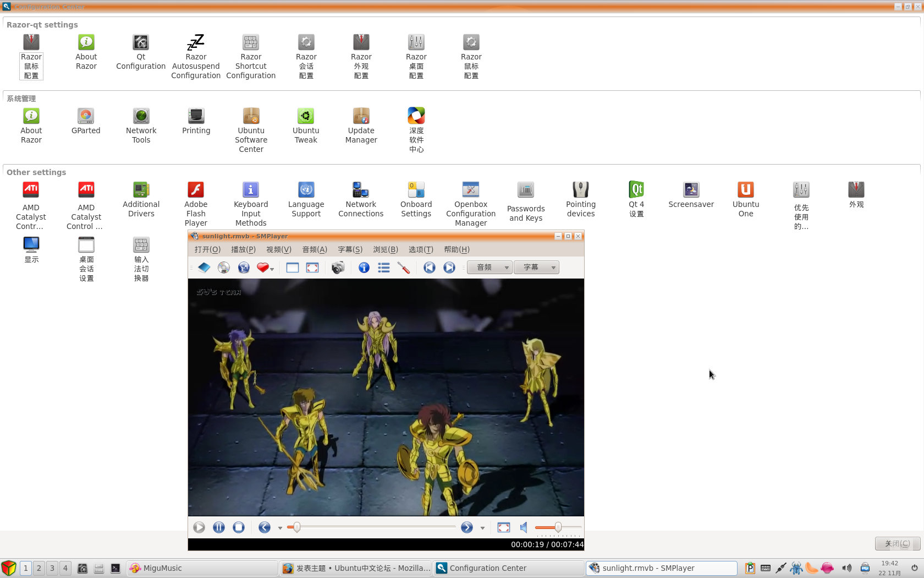924x578 pixels.
Task: Pause the video playback
Action: click(219, 527)
